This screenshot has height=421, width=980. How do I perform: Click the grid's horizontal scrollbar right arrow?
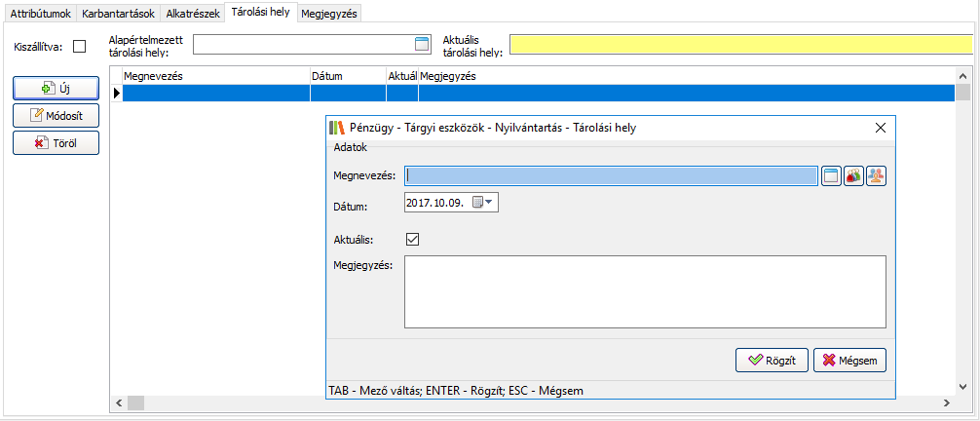pyautogui.click(x=945, y=403)
